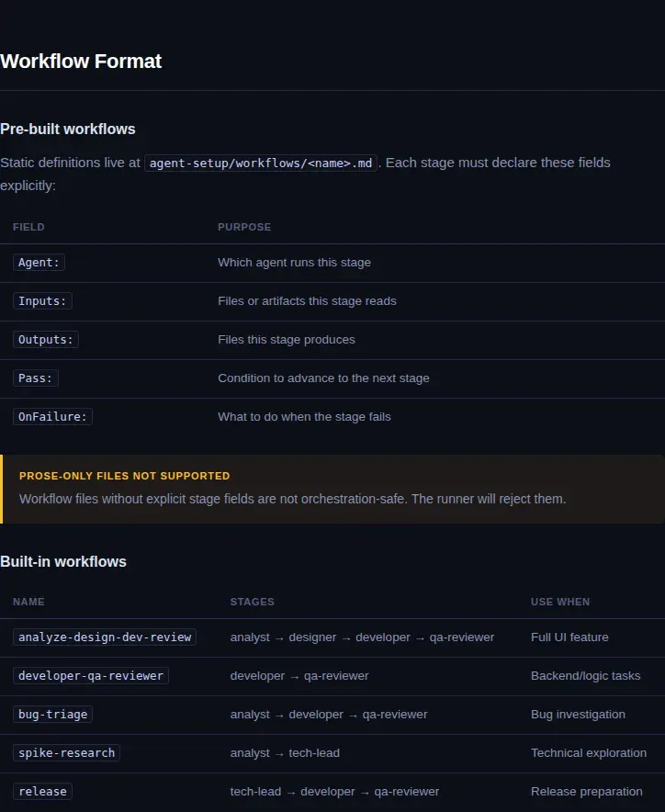Click 'Which agent runs this stage'
This screenshot has width=665, height=812.
294,263
